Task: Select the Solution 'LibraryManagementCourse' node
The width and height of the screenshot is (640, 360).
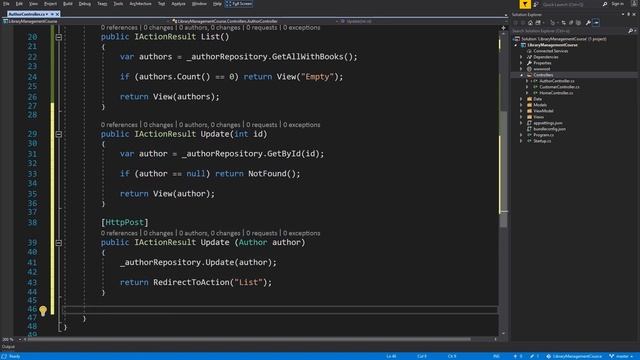Action: [563, 39]
